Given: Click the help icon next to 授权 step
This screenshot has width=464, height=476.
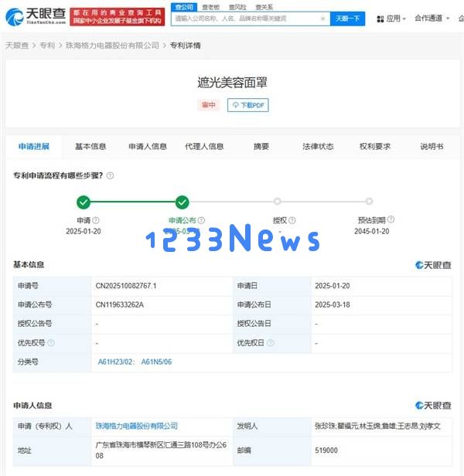Looking at the screenshot, I should click(292, 220).
